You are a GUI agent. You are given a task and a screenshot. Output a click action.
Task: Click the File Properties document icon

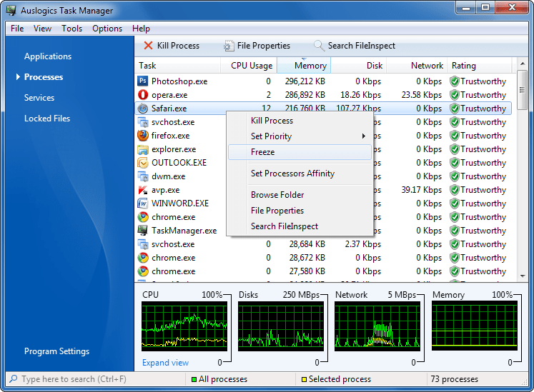(229, 46)
